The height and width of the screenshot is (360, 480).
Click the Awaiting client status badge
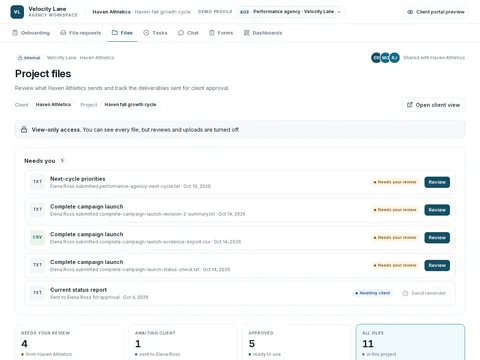[x=372, y=293]
